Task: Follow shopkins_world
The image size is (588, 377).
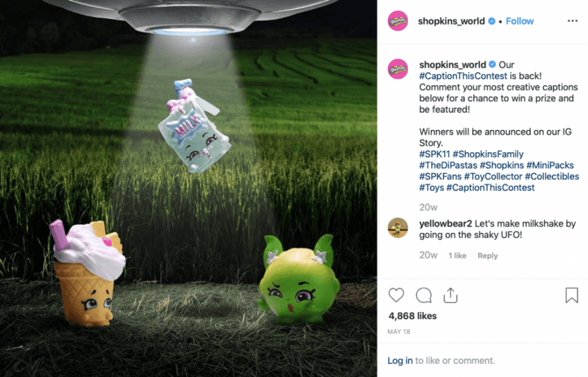Action: click(519, 21)
